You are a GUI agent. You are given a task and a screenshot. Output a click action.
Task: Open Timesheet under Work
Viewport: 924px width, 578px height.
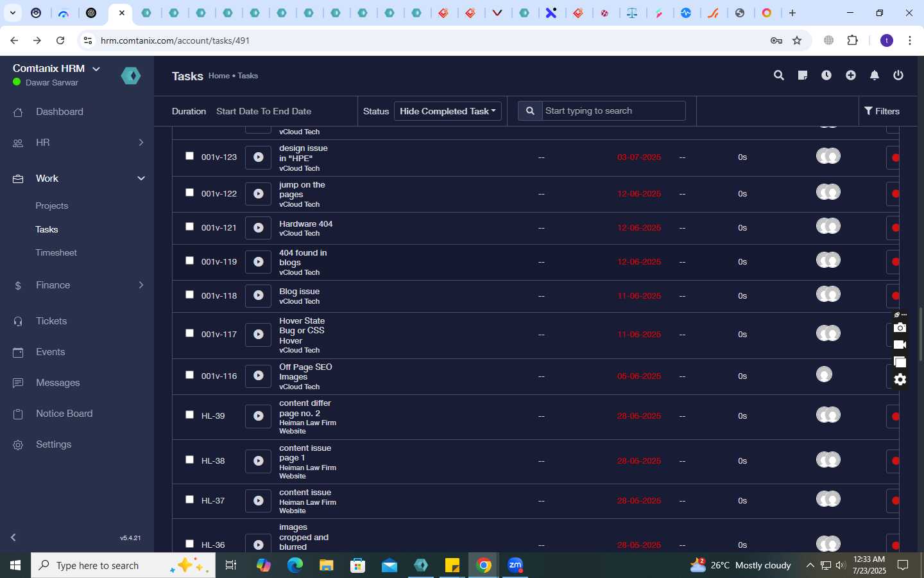(56, 253)
